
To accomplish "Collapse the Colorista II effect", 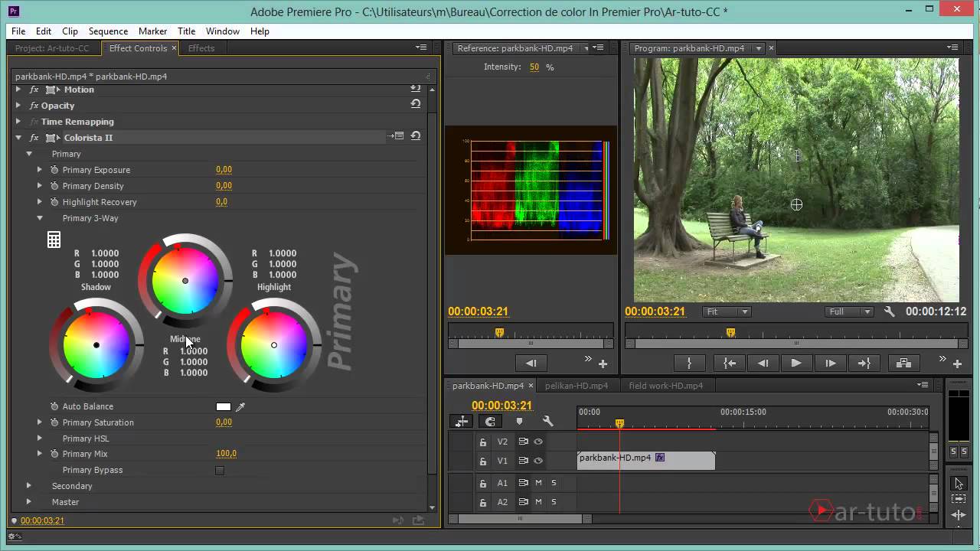I will pos(18,138).
